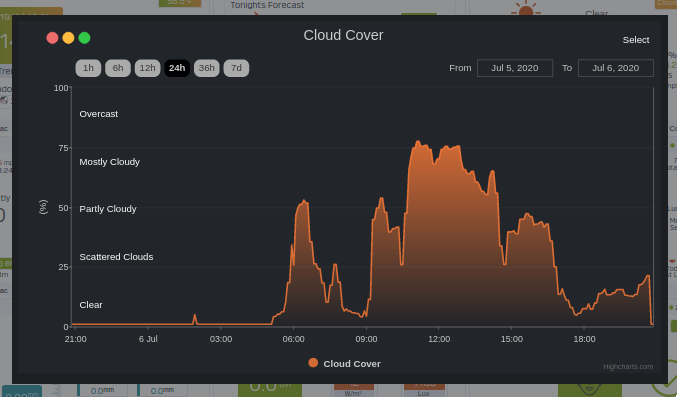Click the 100 y-axis value

61,88
